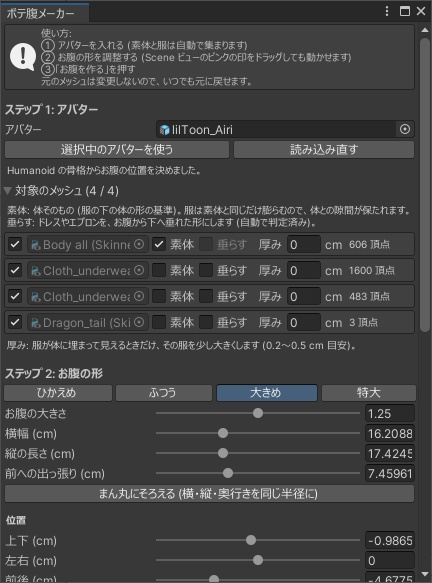Choose the 大きめ belly preset
Screen dimensions: 432x583
click(267, 393)
